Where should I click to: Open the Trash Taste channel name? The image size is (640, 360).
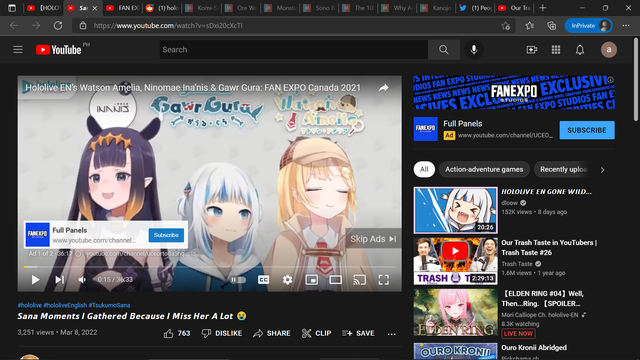tap(517, 264)
